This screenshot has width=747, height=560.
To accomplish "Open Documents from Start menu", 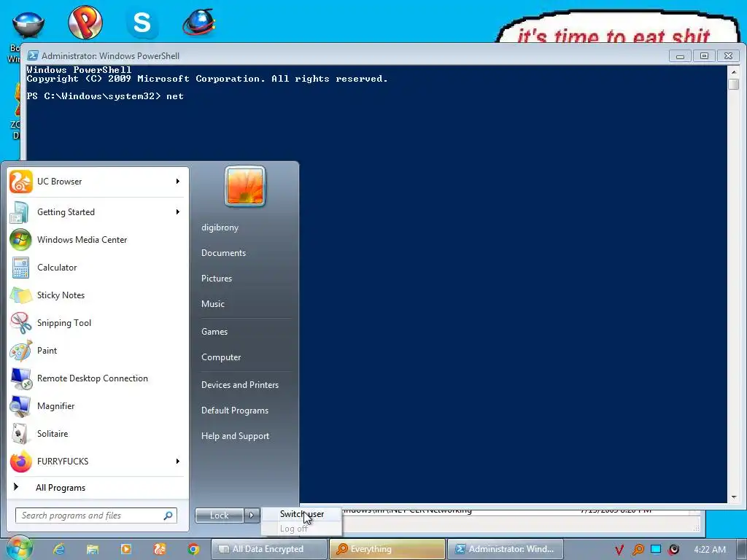I will coord(223,253).
